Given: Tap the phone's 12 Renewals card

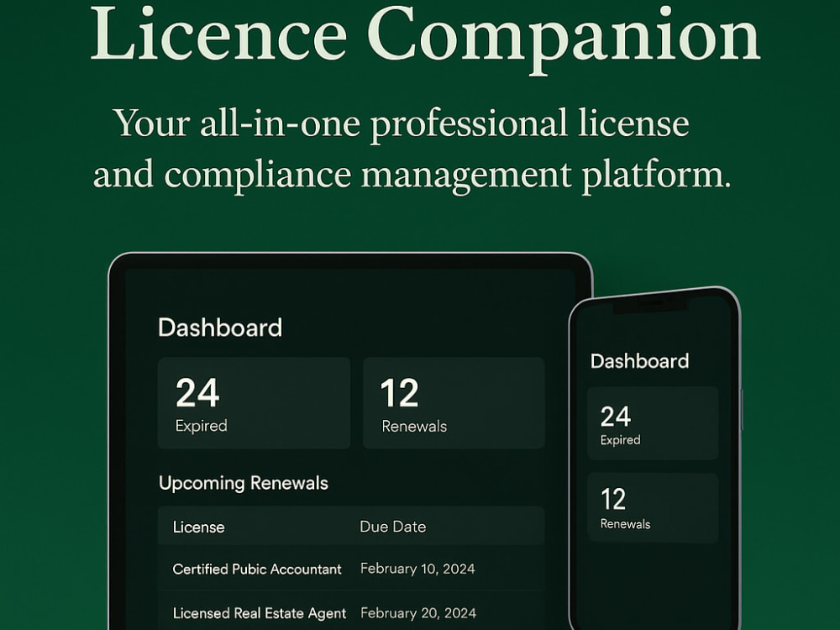Looking at the screenshot, I should click(653, 508).
